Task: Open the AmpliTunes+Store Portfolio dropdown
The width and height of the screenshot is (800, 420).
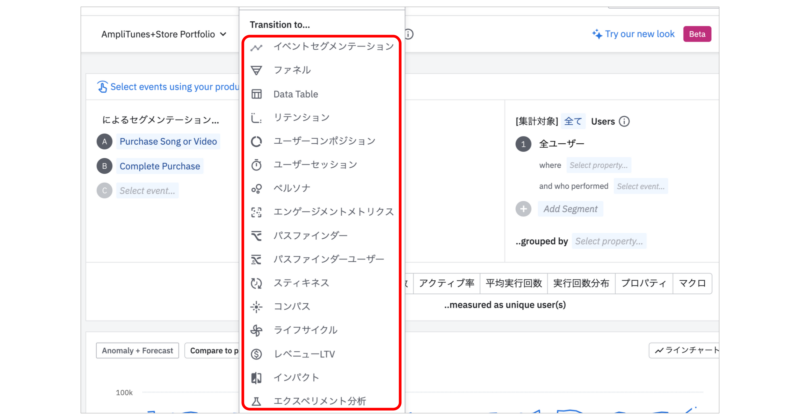Action: (x=163, y=34)
